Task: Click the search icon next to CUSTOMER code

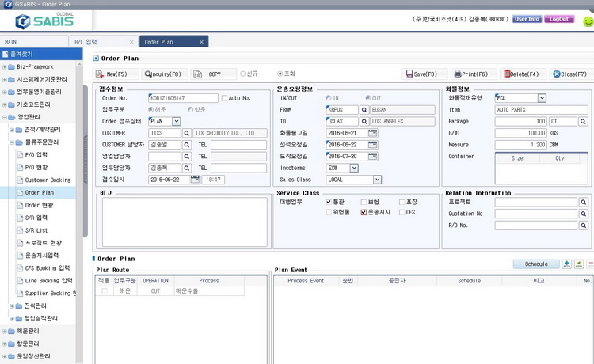Action: pyautogui.click(x=188, y=133)
